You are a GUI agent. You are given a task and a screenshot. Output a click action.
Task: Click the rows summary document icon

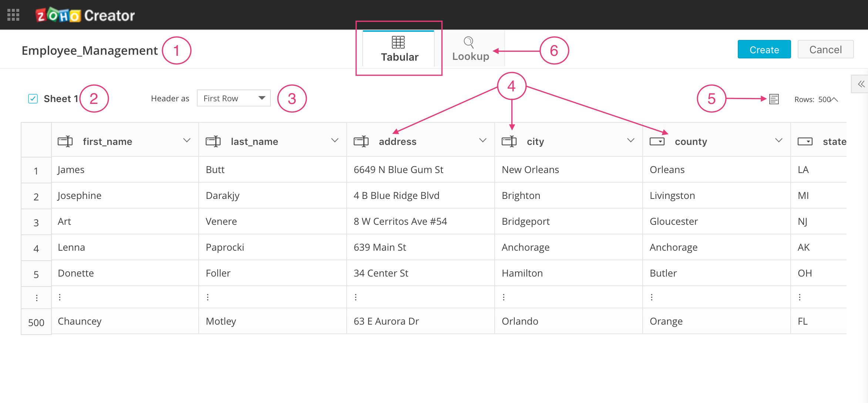[774, 99]
